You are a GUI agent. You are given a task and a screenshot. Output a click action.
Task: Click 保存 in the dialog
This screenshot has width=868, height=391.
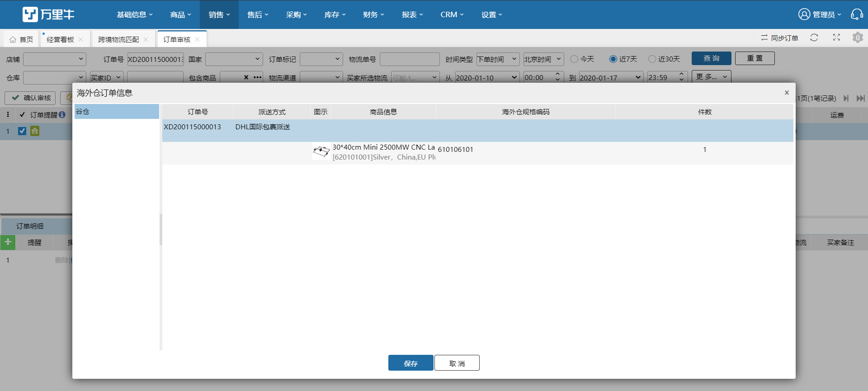411,363
